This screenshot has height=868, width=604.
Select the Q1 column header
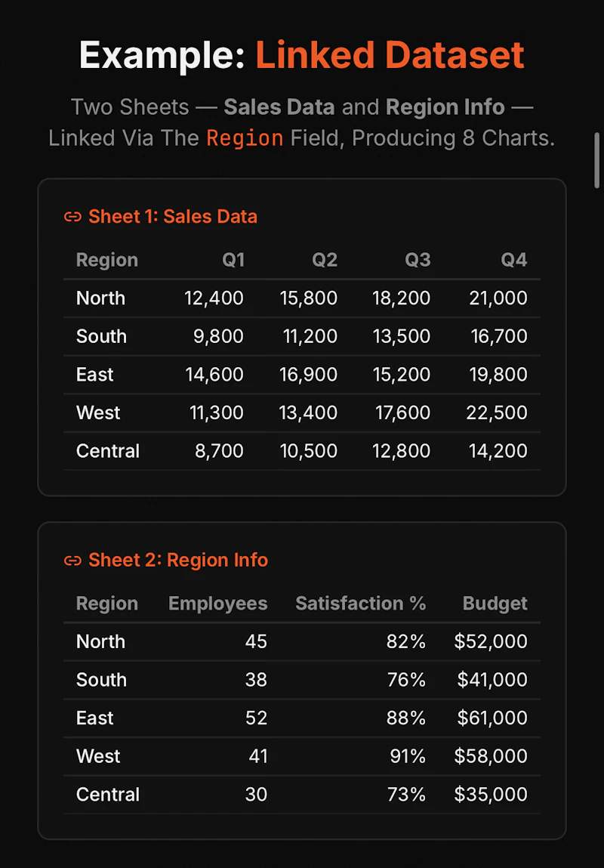pos(233,260)
